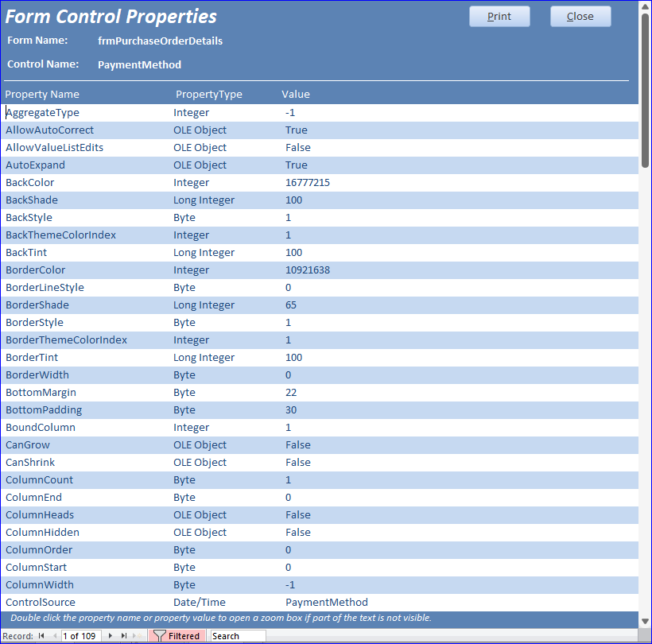Select the CanShrink property name
This screenshot has width=652, height=644.
click(30, 462)
